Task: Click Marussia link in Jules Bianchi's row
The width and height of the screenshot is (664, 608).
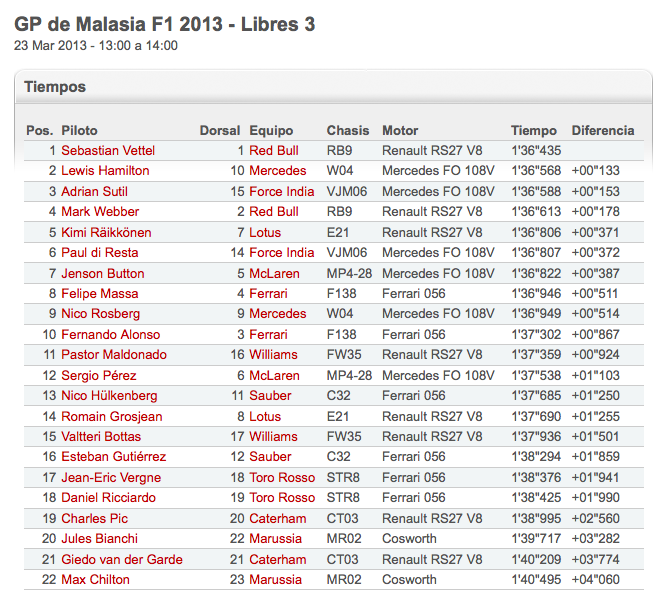Action: (x=276, y=539)
